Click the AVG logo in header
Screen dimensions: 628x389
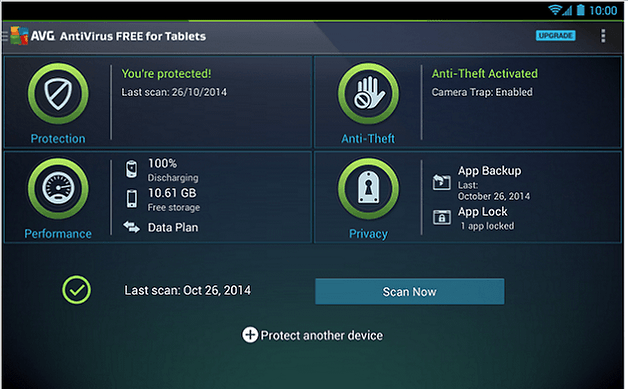click(20, 36)
